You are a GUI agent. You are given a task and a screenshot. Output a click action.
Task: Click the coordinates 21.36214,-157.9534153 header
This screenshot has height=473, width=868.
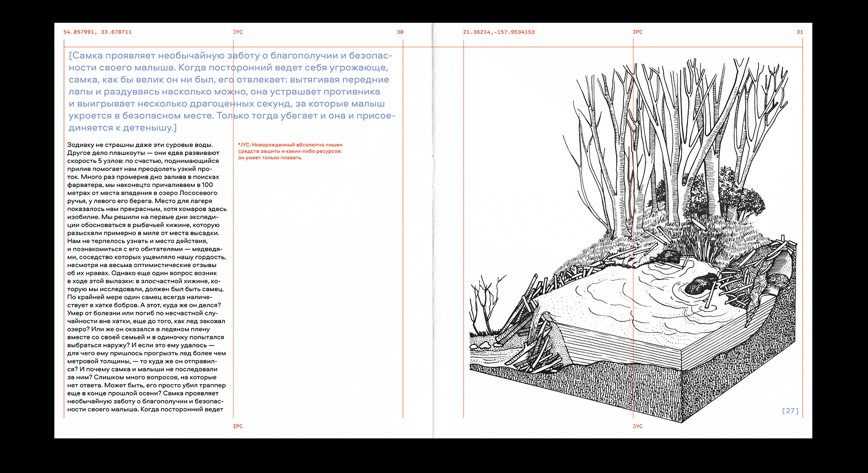coord(498,32)
